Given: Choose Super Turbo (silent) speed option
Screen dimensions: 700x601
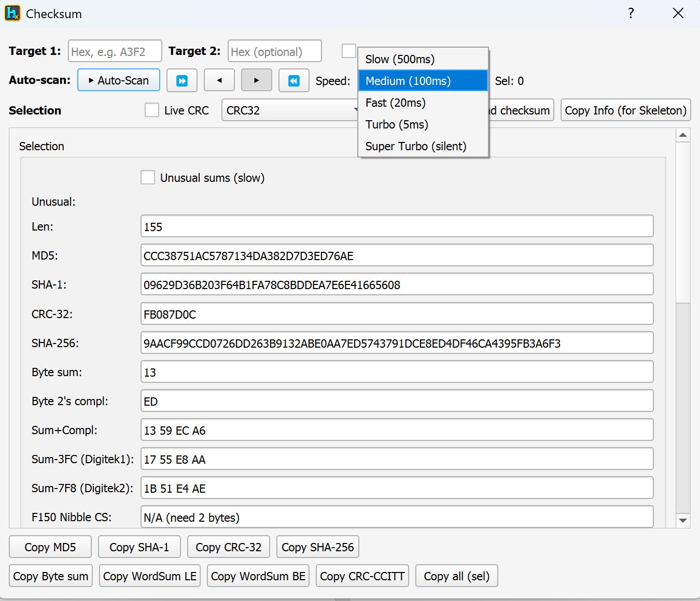Looking at the screenshot, I should (423, 146).
